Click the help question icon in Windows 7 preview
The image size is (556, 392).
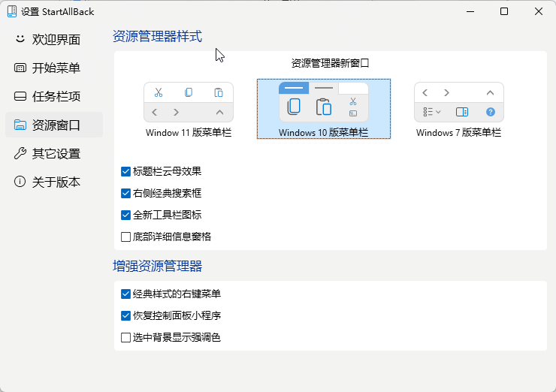tap(491, 112)
